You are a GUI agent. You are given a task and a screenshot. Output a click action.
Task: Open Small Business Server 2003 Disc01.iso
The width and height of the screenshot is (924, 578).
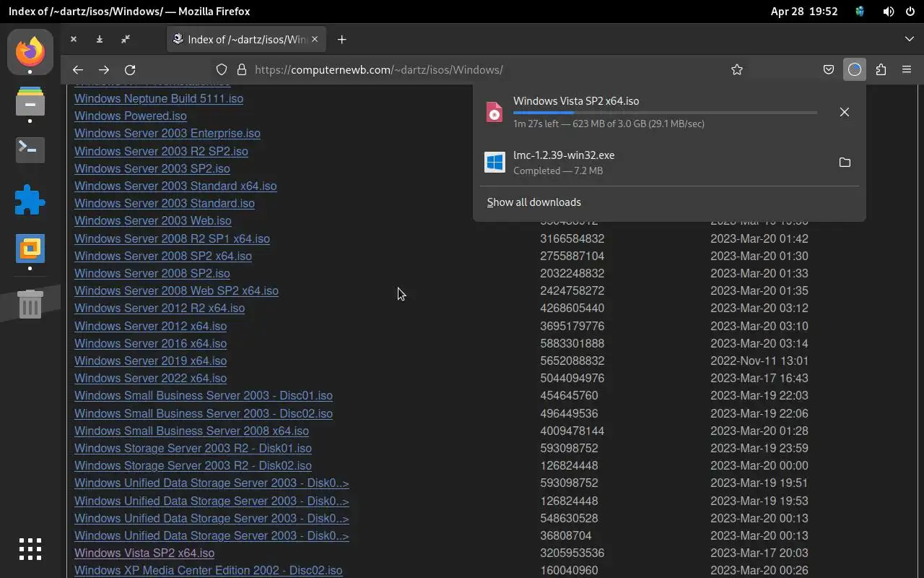[204, 395]
